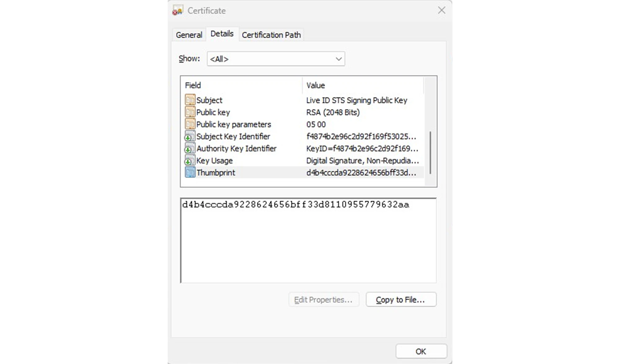This screenshot has width=620, height=364.
Task: Close the Certificate dialog
Action: point(441,10)
